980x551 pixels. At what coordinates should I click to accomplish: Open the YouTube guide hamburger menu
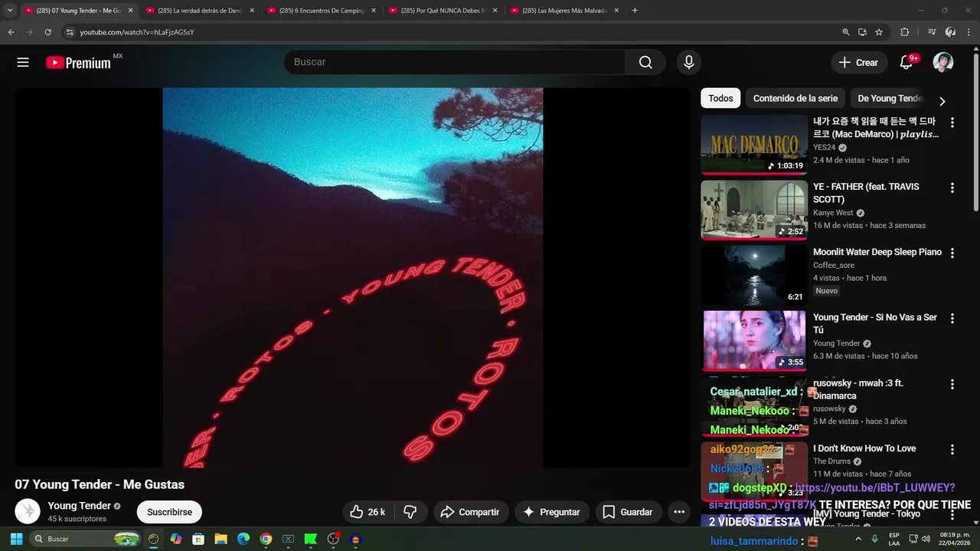(23, 63)
